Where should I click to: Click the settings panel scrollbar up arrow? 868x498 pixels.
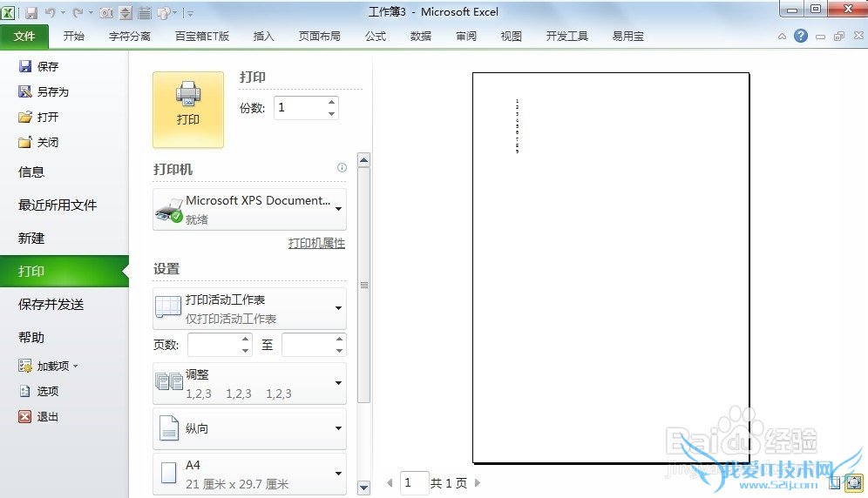(x=363, y=160)
